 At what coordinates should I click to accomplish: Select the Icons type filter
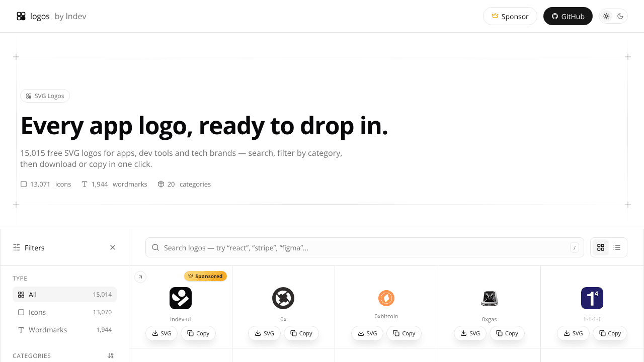coord(64,312)
